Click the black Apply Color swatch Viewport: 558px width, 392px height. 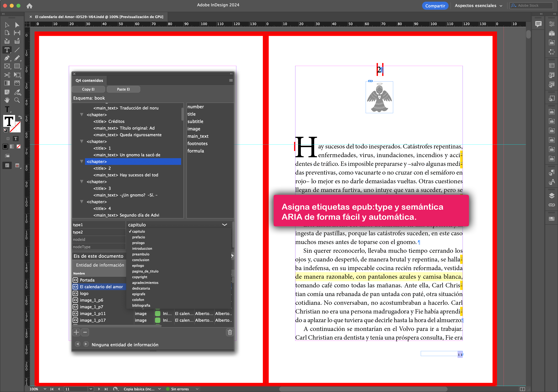5,146
